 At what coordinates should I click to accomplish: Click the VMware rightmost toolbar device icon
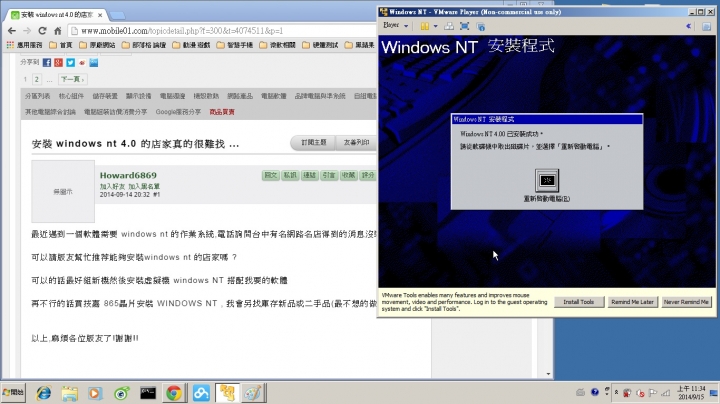tap(707, 27)
